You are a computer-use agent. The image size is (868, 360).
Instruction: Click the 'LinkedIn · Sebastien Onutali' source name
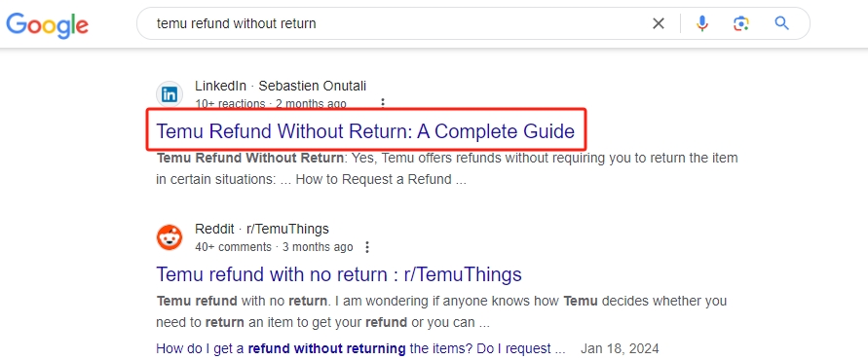tap(281, 87)
